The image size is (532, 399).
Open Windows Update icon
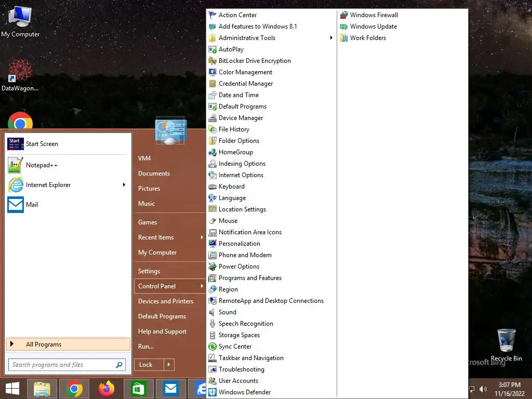(344, 26)
